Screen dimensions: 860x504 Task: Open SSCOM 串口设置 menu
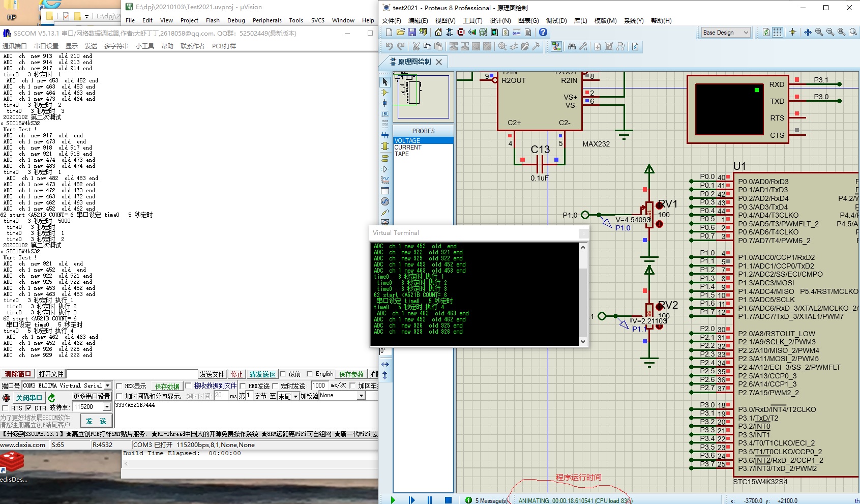(46, 46)
